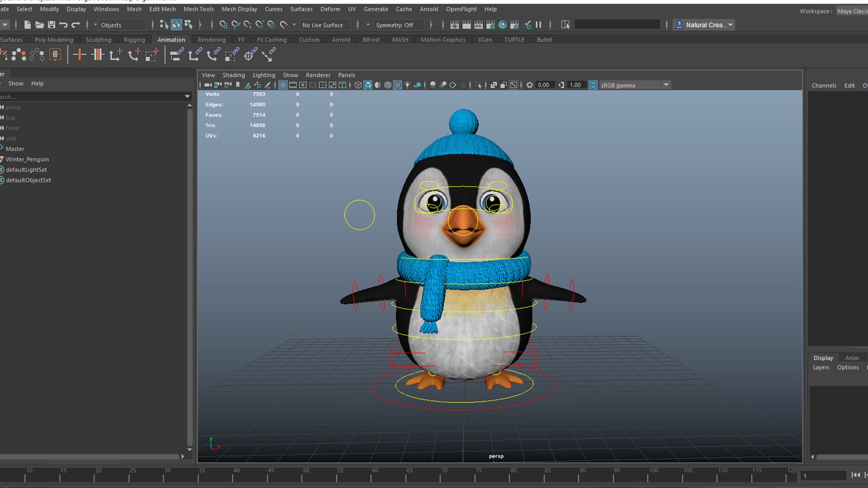Start IPR render from status line
The height and width of the screenshot is (488, 868).
point(478,25)
